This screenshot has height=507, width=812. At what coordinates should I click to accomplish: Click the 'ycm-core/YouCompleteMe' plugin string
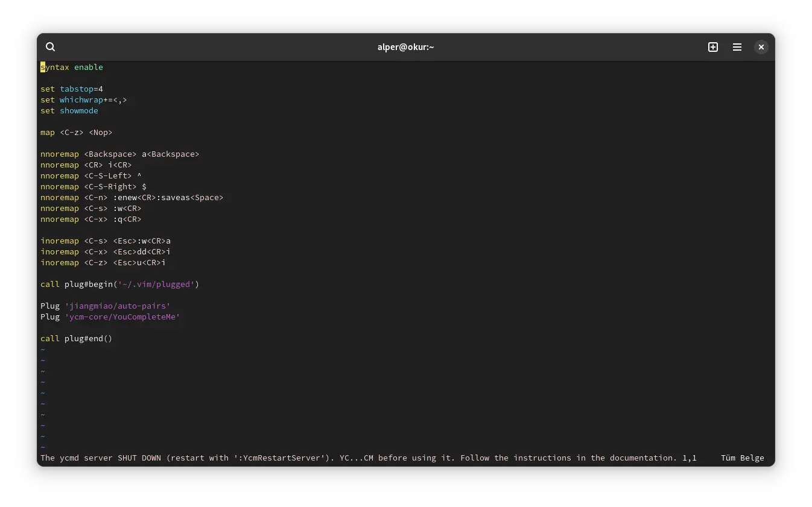coord(122,316)
